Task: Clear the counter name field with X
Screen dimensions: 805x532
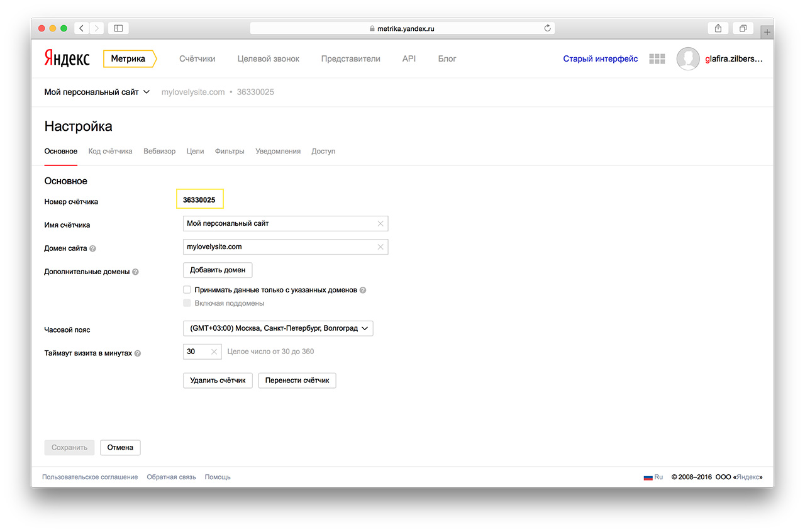Action: (x=380, y=224)
